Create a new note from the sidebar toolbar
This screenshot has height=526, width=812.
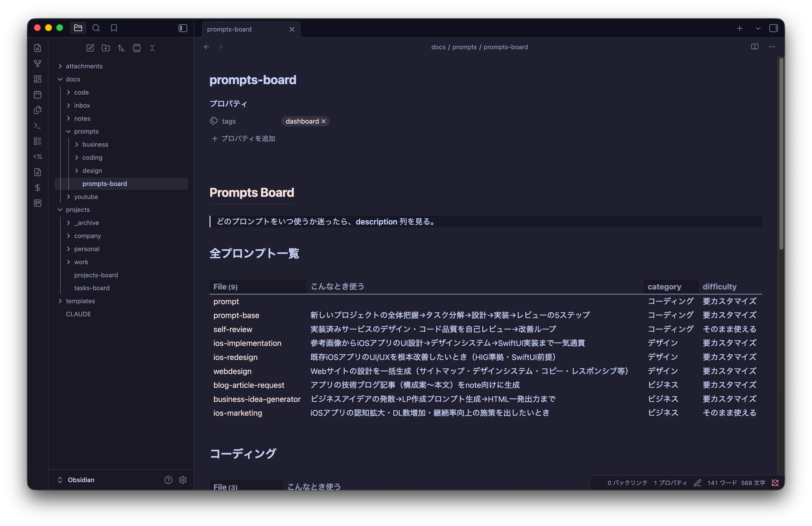click(x=90, y=48)
